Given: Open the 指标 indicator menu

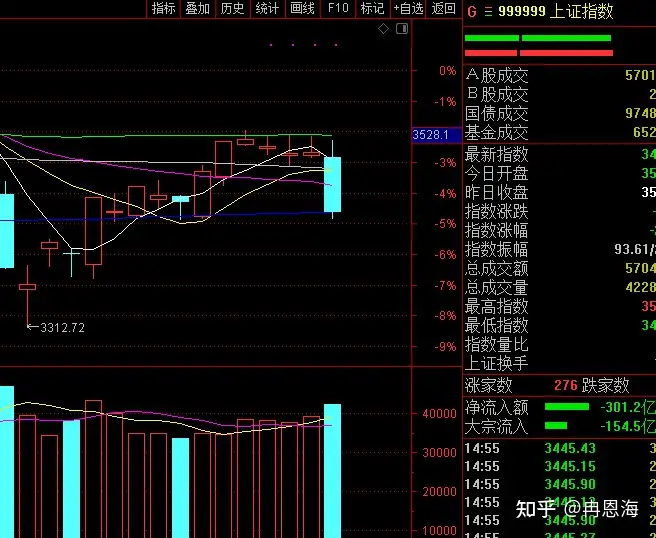Looking at the screenshot, I should pos(163,8).
